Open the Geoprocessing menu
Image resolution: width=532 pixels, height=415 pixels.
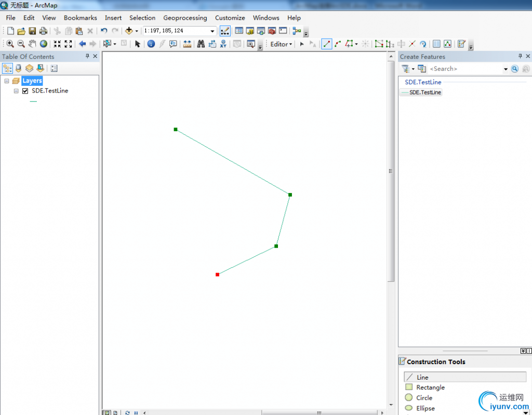click(x=185, y=18)
